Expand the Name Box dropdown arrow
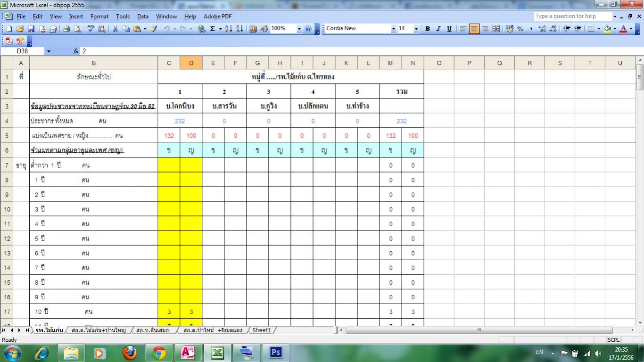 [x=49, y=51]
